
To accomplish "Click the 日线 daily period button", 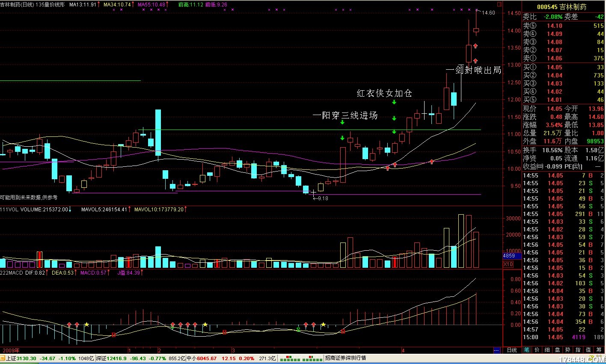I will [512, 350].
